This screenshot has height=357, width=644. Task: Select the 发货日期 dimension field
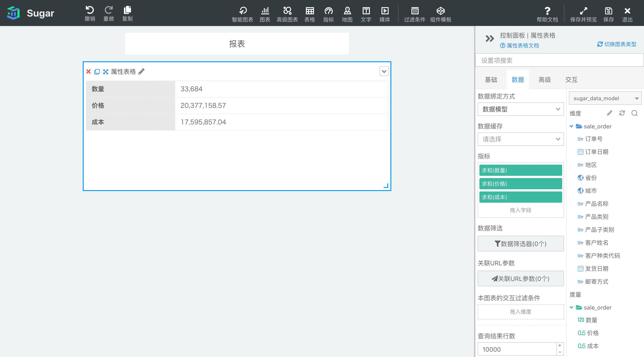click(593, 269)
